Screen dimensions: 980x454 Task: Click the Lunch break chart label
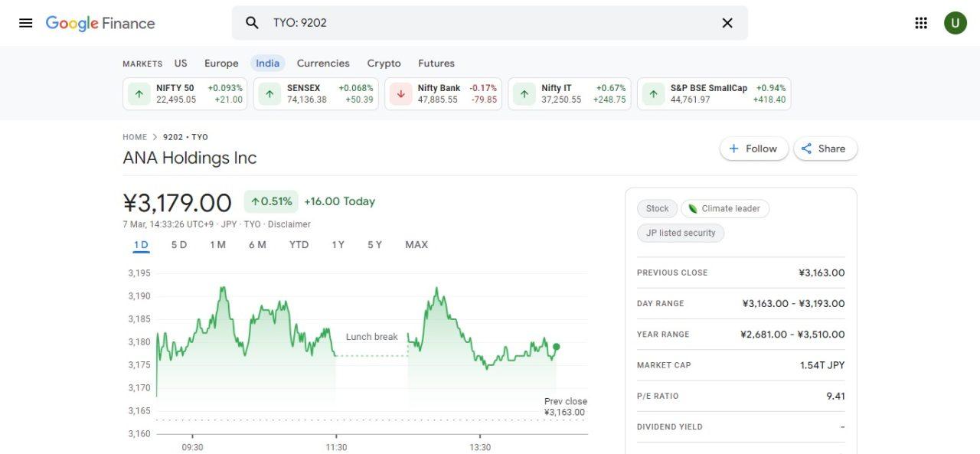(x=372, y=337)
